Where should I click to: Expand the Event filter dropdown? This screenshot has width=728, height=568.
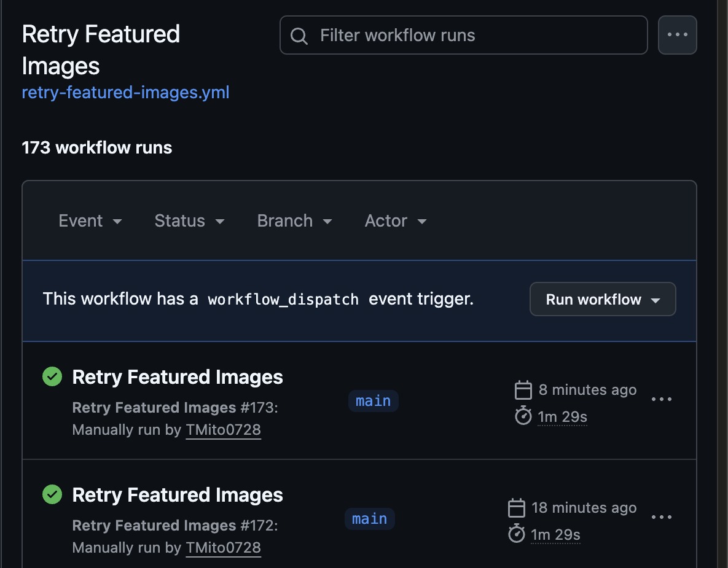tap(90, 221)
